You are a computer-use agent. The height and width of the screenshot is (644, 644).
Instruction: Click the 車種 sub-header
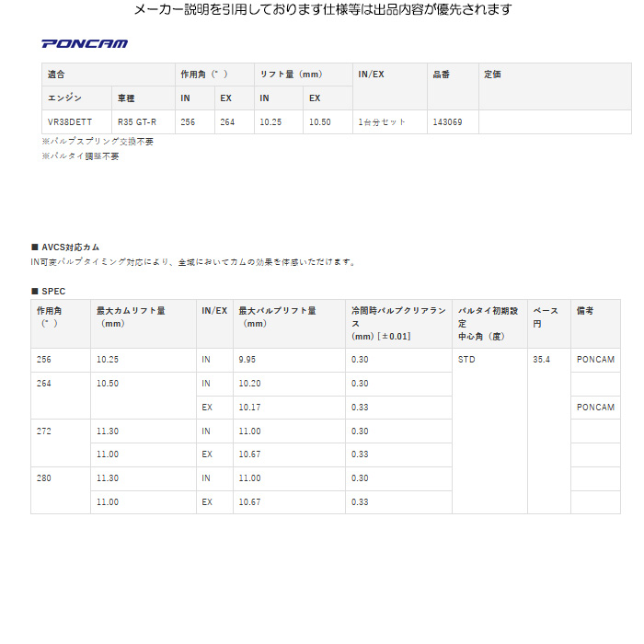pyautogui.click(x=144, y=98)
